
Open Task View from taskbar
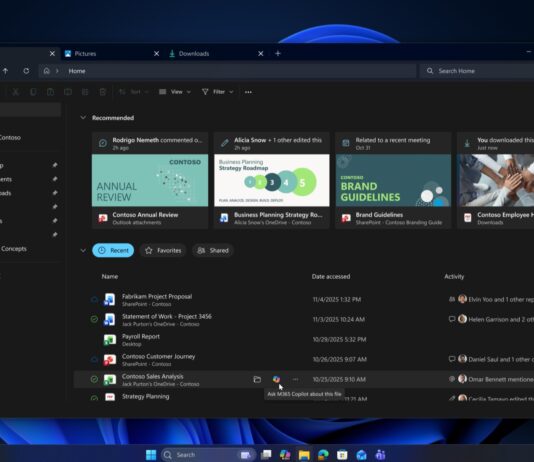(266, 455)
